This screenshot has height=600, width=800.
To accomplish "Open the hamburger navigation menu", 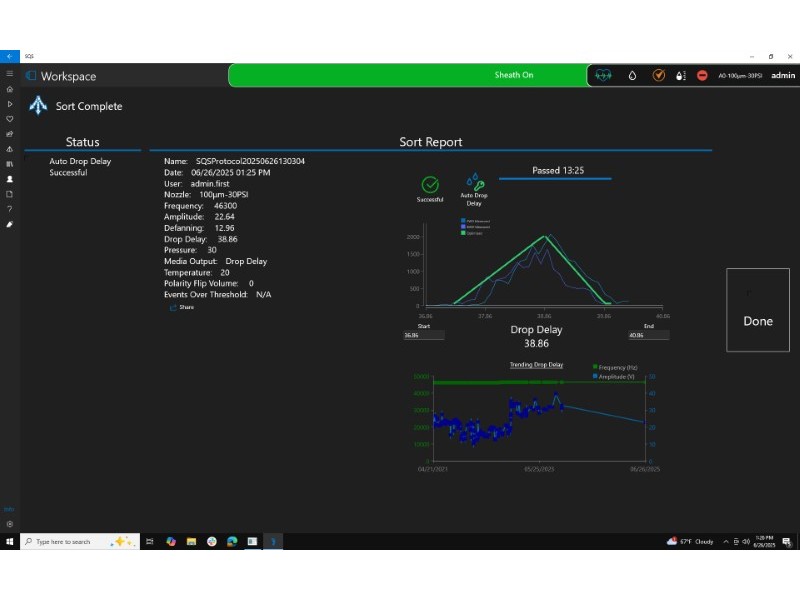I will 10,74.
